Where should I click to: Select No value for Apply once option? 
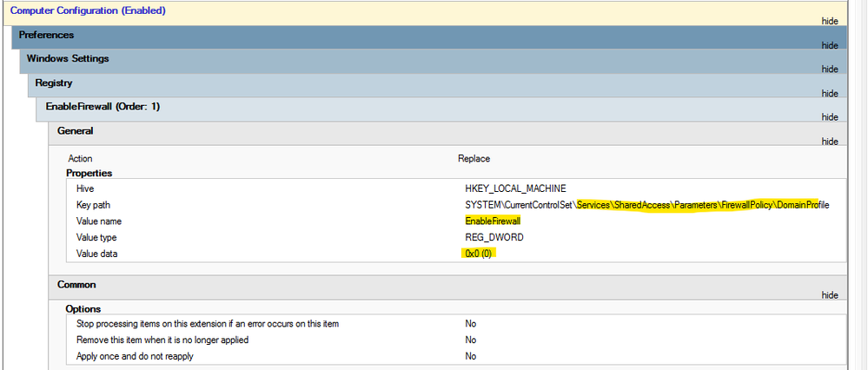click(x=471, y=356)
